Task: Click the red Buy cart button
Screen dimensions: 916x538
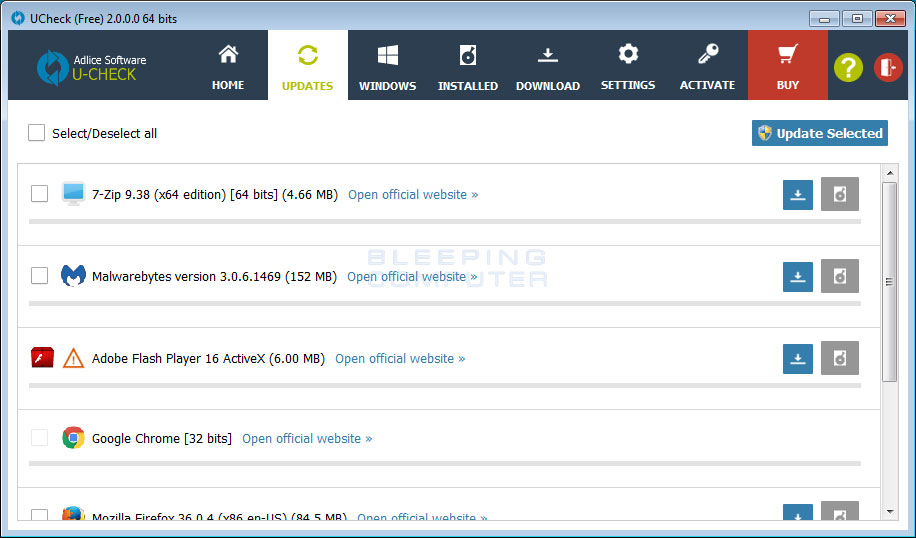Action: coord(787,65)
